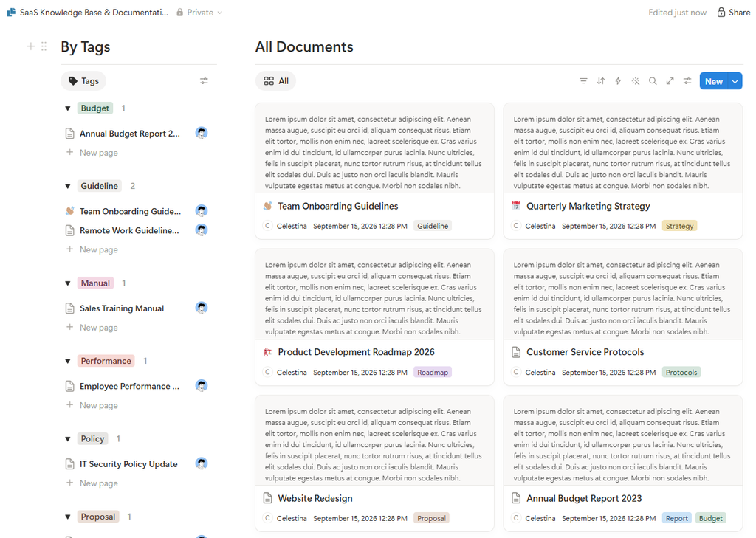Click the page icon in the top breadcrumb
Viewport: 756px width, 538px height.
(11, 13)
